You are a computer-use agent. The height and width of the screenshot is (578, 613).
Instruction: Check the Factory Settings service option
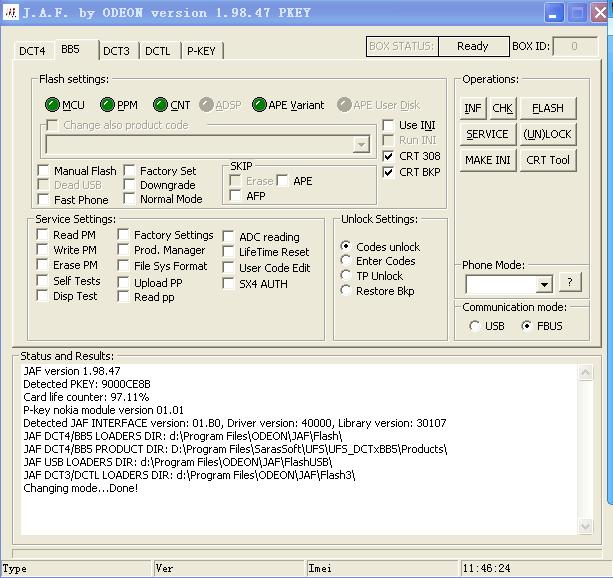pos(123,235)
